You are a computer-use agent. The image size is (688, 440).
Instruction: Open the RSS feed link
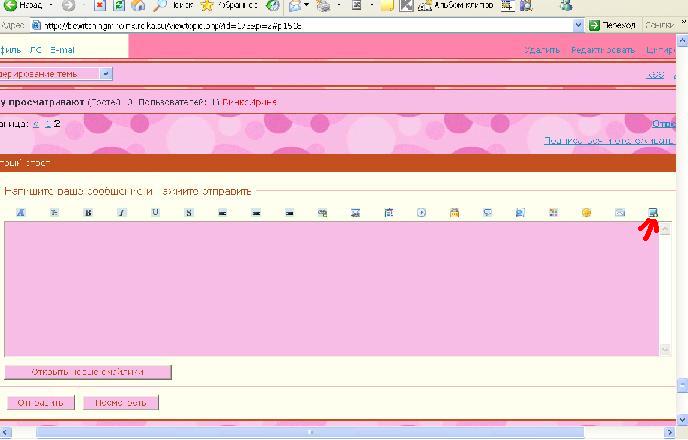pos(655,75)
